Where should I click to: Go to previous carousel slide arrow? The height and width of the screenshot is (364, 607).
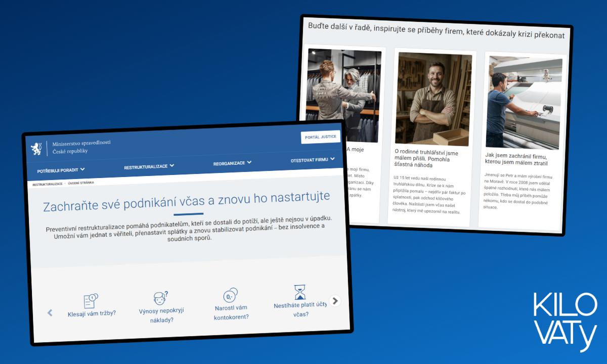click(50, 313)
